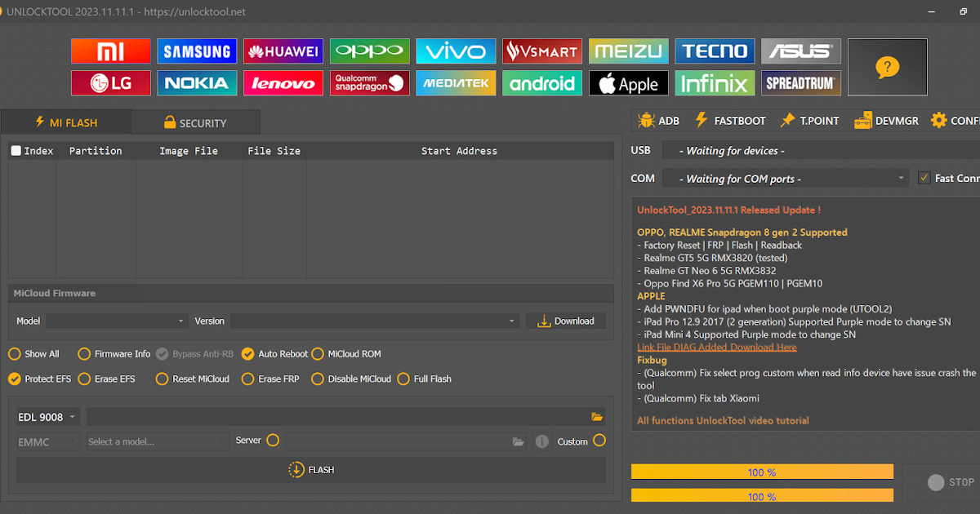980x514 pixels.
Task: Click the STOP button
Action: point(950,483)
